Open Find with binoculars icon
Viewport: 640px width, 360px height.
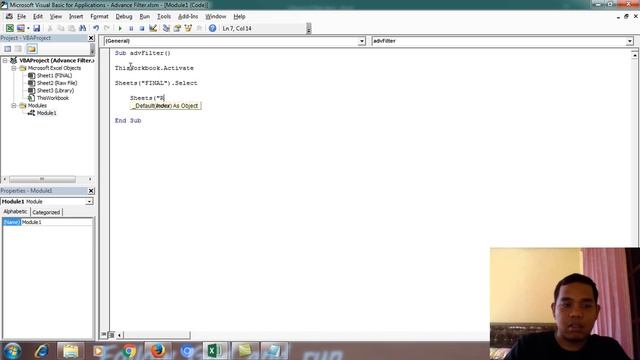click(x=82, y=28)
